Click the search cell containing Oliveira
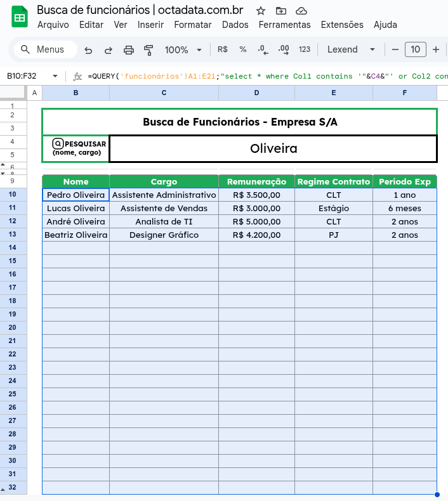The height and width of the screenshot is (501, 448). tap(273, 149)
